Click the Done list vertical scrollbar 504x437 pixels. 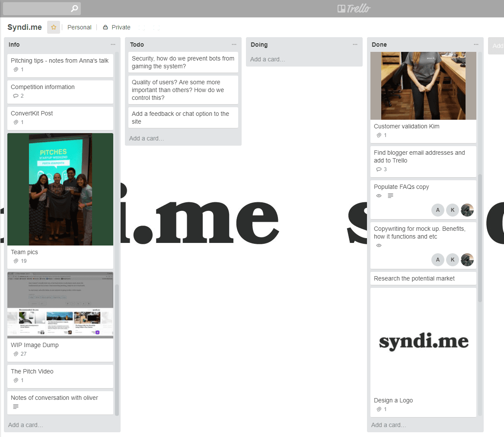[x=480, y=238]
